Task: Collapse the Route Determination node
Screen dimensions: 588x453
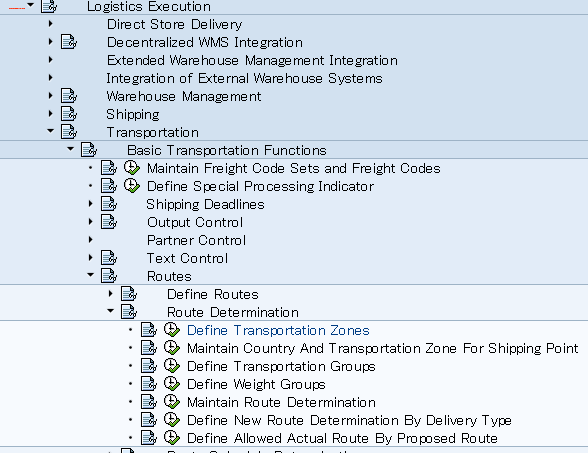Action: pyautogui.click(x=110, y=311)
